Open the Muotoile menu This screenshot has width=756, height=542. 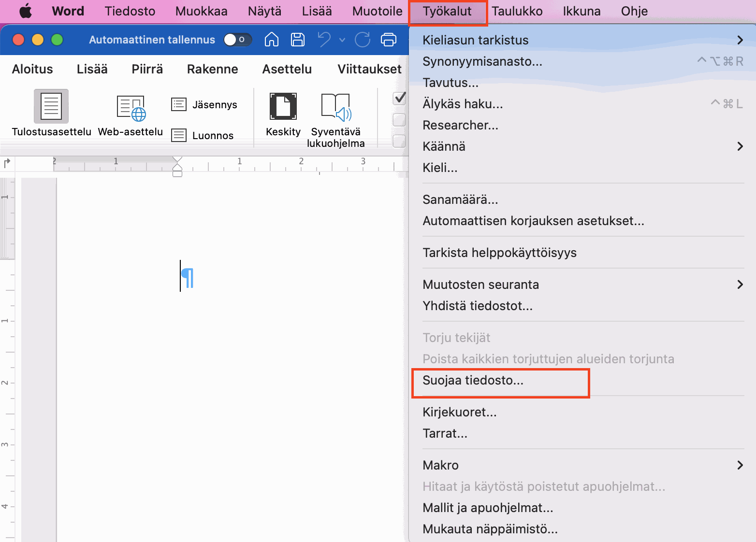click(x=378, y=11)
